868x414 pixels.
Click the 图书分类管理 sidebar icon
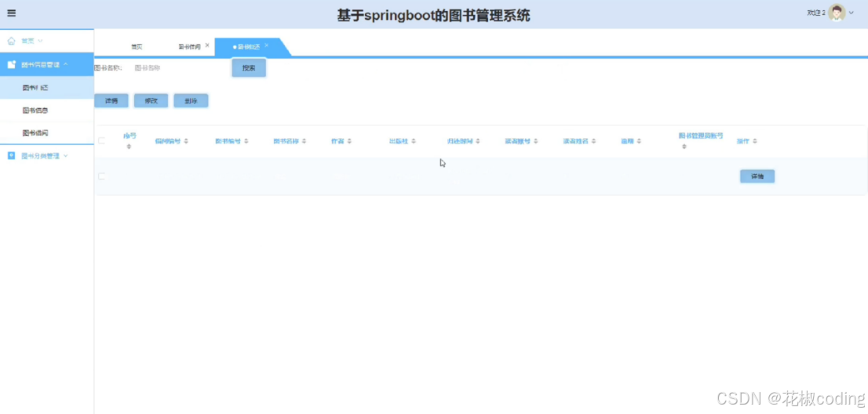[x=11, y=156]
